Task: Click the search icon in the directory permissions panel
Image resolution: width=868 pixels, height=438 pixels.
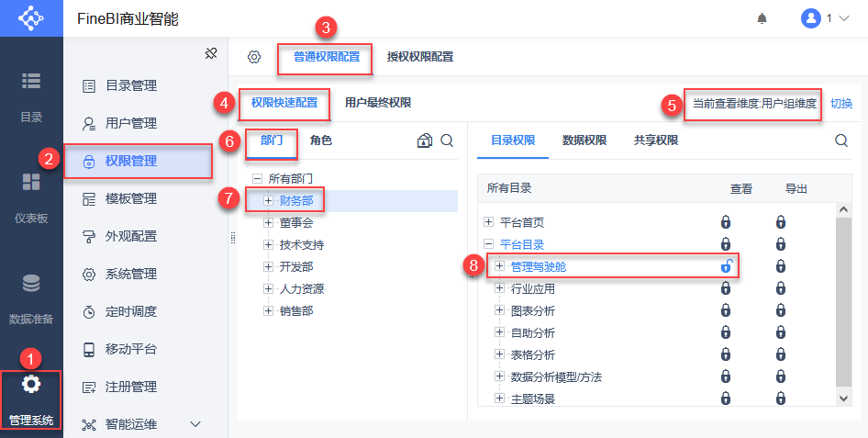Action: click(x=841, y=140)
